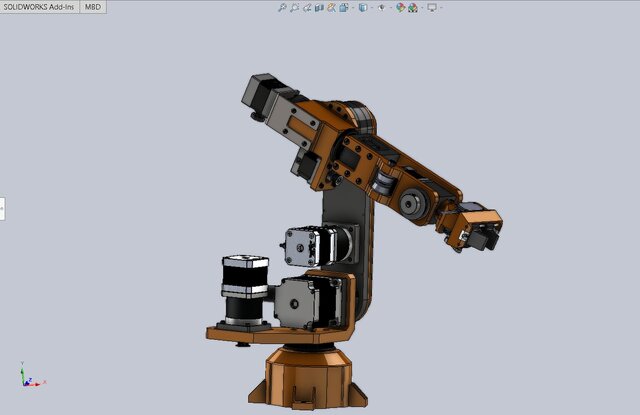Switch to the SOLIDWORKS Add-Ins tab
Viewport: 640px width, 415px height.
(x=41, y=6)
